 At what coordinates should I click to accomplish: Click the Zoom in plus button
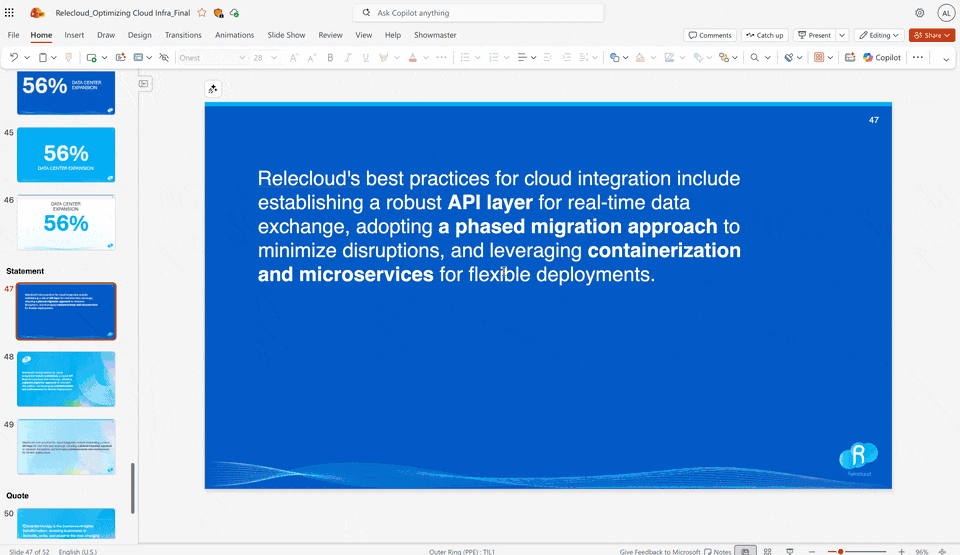(x=901, y=551)
